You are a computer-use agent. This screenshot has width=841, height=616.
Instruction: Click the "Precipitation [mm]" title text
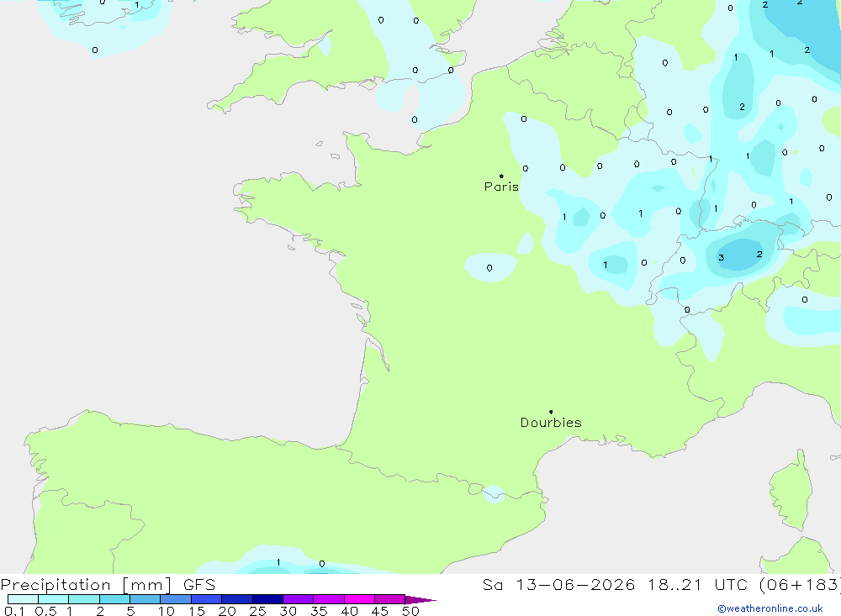[87, 584]
